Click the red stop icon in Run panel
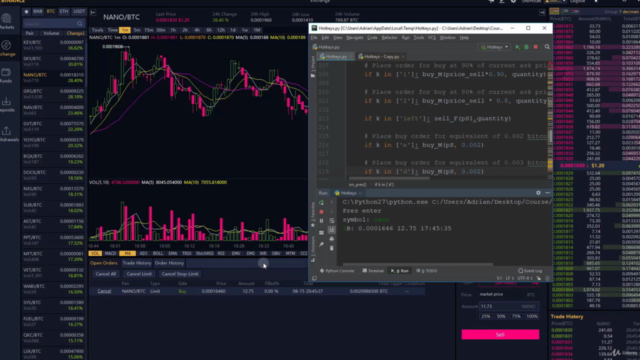This screenshot has height=360, width=640. click(x=321, y=212)
